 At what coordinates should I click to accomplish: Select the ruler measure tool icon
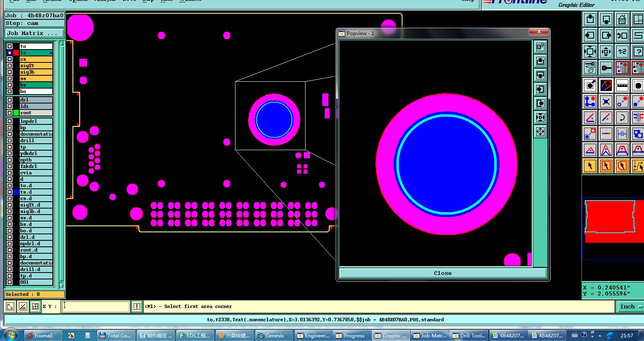[622, 85]
